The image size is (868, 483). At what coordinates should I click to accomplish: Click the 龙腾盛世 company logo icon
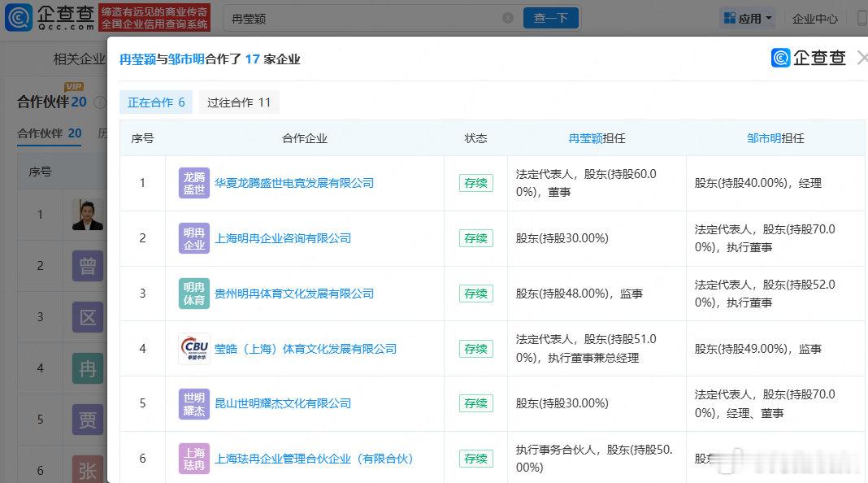(x=194, y=183)
